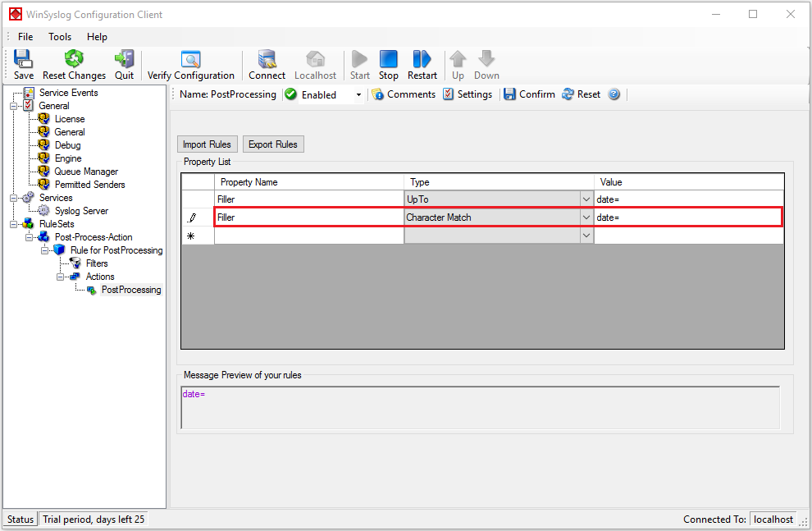Collapse the Actions tree node
The image size is (812, 531).
60,277
